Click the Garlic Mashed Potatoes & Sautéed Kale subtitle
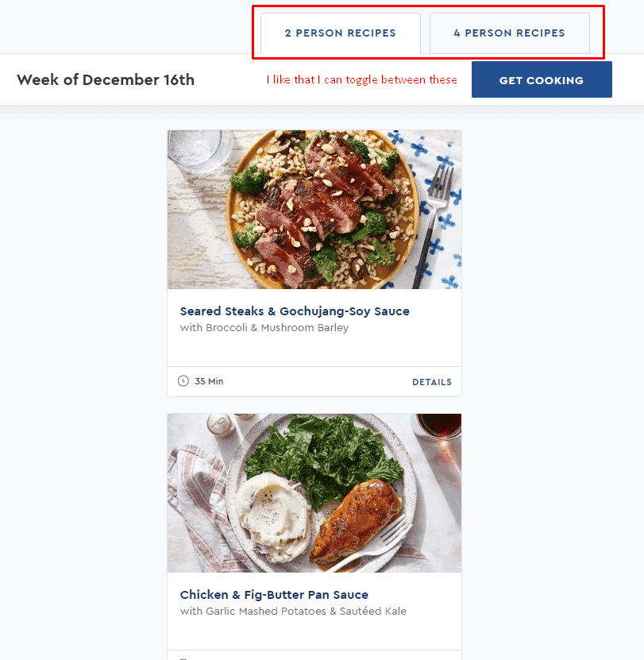Screen dimensions: 644x660 coord(293,612)
